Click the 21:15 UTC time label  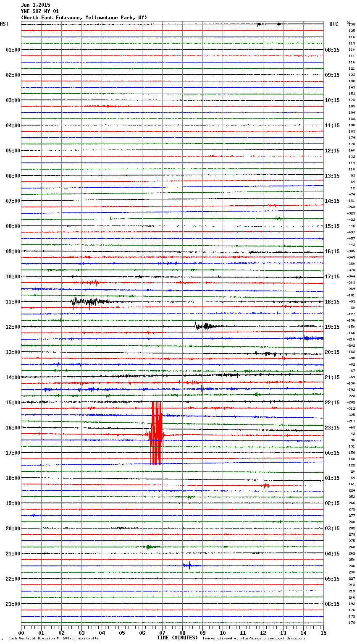[332, 377]
